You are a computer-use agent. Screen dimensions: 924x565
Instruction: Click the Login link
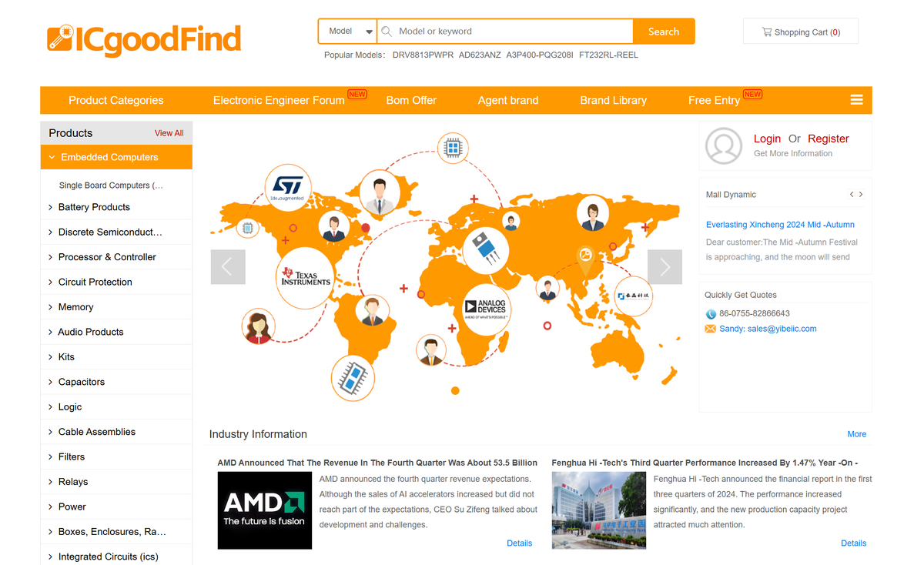[x=767, y=139]
